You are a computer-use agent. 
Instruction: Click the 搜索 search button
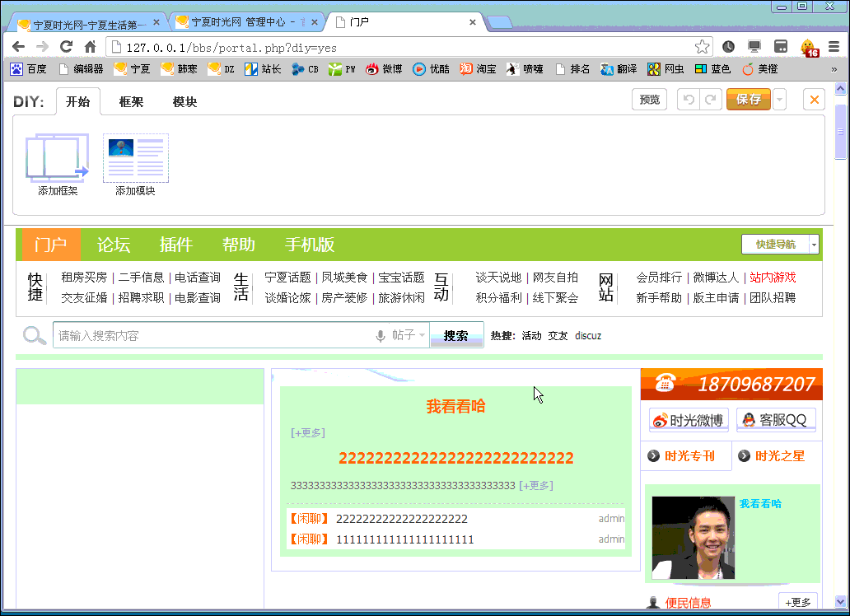pyautogui.click(x=456, y=336)
